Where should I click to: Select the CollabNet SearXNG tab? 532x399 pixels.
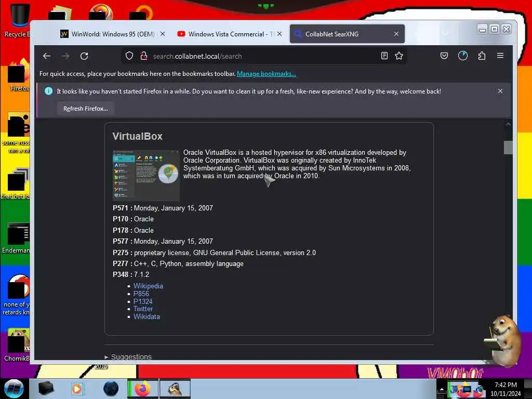point(347,34)
